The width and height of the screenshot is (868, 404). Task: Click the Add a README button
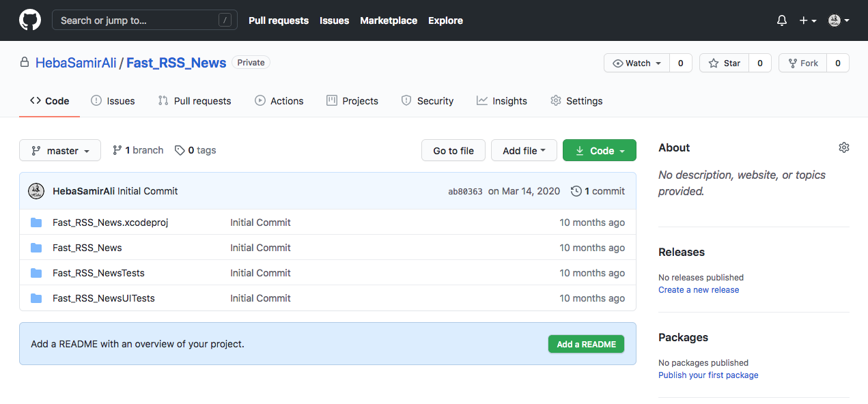pos(586,344)
